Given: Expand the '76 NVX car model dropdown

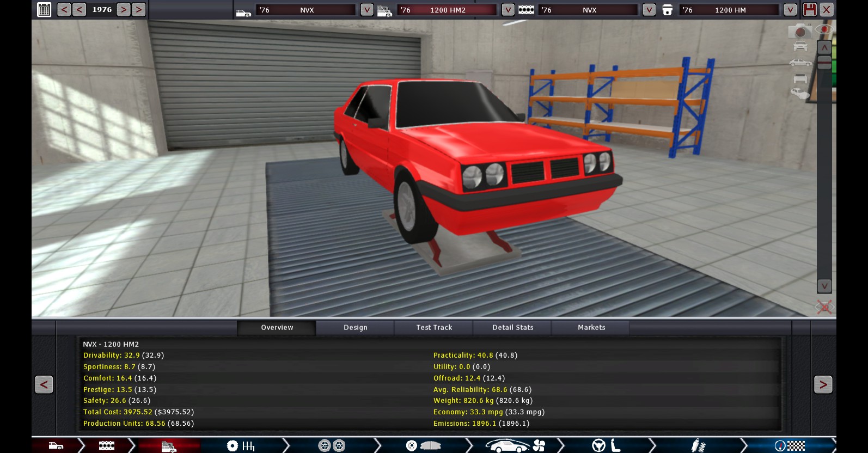Looking at the screenshot, I should click(367, 10).
